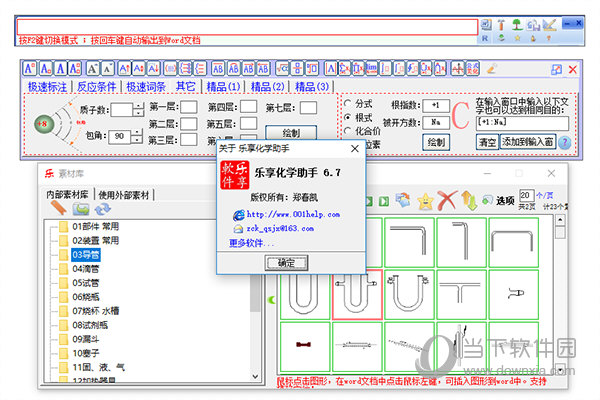Viewport: 600px width, 400px height.
Task: Click the 根指数 input field
Action: point(436,105)
